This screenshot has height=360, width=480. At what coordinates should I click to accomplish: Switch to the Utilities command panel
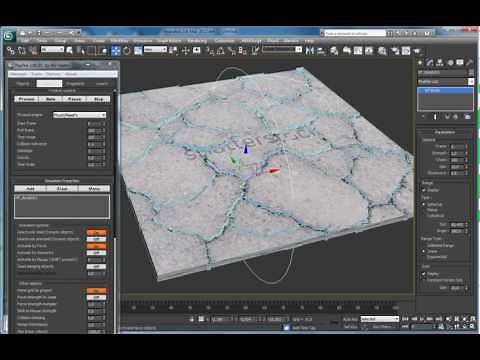coord(469,62)
